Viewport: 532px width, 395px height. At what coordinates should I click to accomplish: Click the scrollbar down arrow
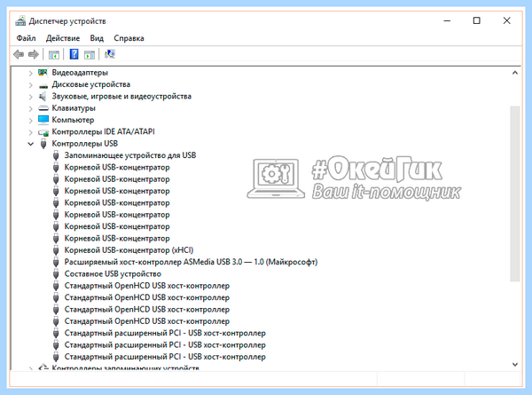point(515,364)
